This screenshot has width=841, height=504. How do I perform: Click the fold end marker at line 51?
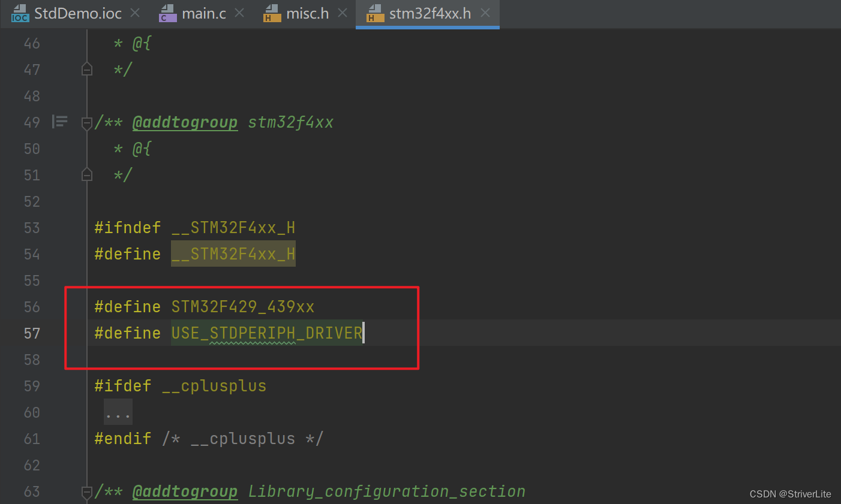pyautogui.click(x=87, y=174)
